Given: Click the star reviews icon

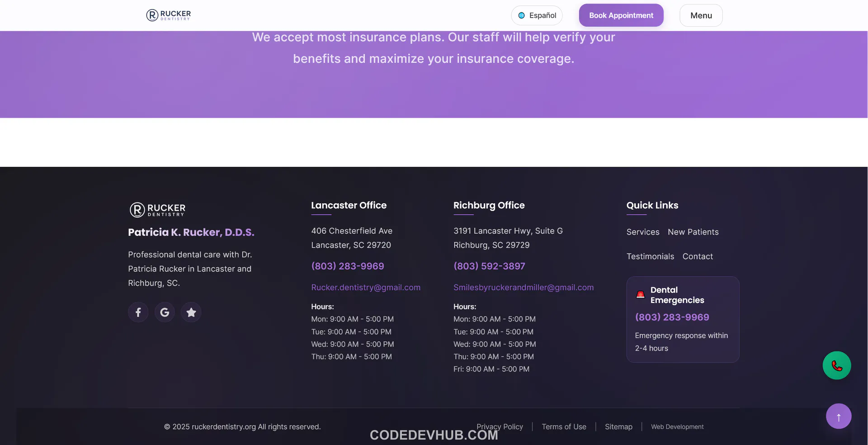Looking at the screenshot, I should 191,312.
